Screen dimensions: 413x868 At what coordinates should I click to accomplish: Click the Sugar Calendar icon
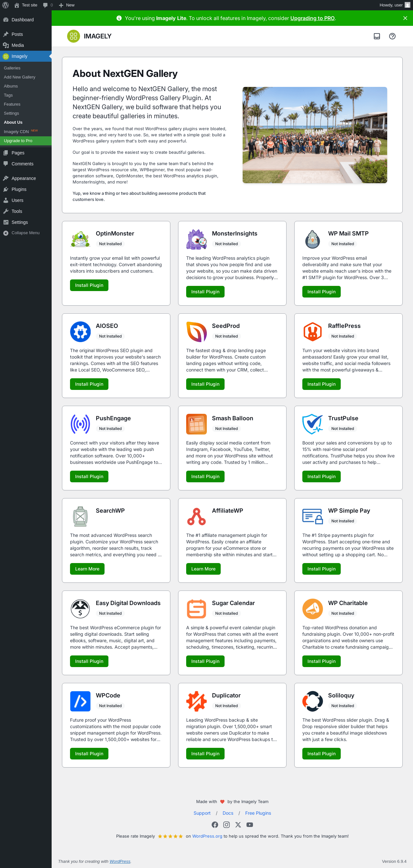(x=196, y=609)
